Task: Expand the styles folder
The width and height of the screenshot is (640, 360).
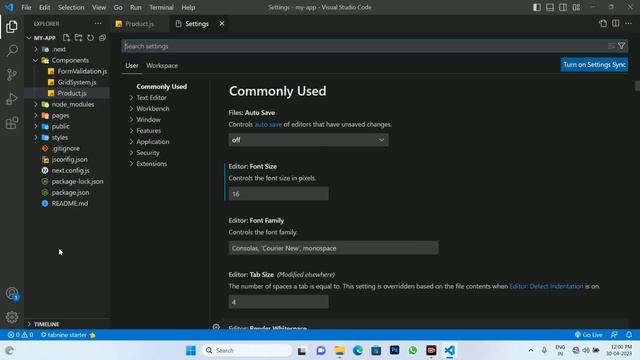Action: pyautogui.click(x=36, y=137)
